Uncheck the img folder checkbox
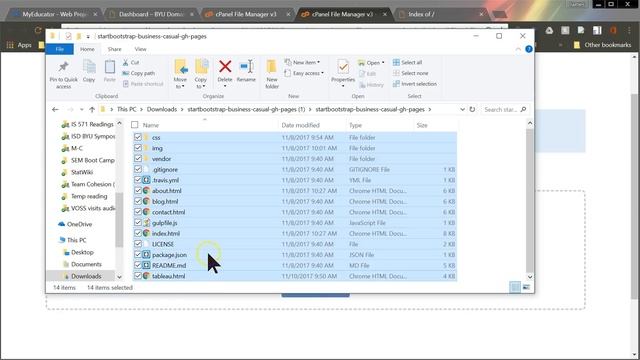Screen dimensions: 640x360 tap(138, 148)
